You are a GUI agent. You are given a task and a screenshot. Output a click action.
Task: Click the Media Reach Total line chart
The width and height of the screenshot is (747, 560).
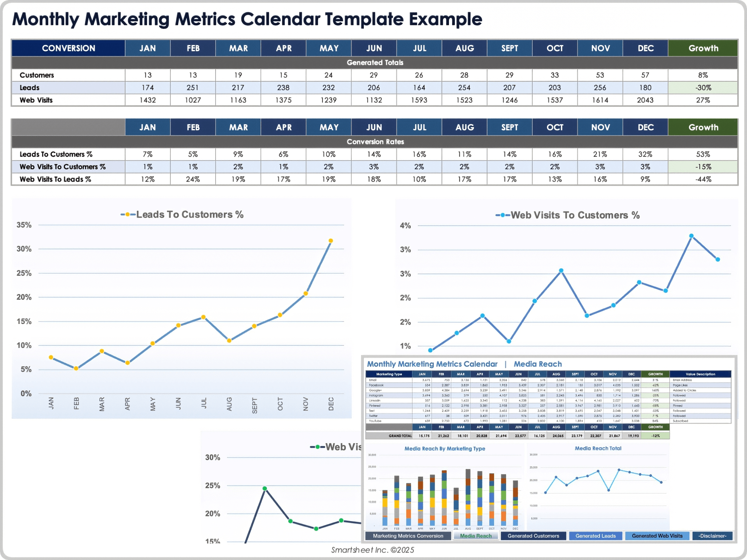coord(598,486)
